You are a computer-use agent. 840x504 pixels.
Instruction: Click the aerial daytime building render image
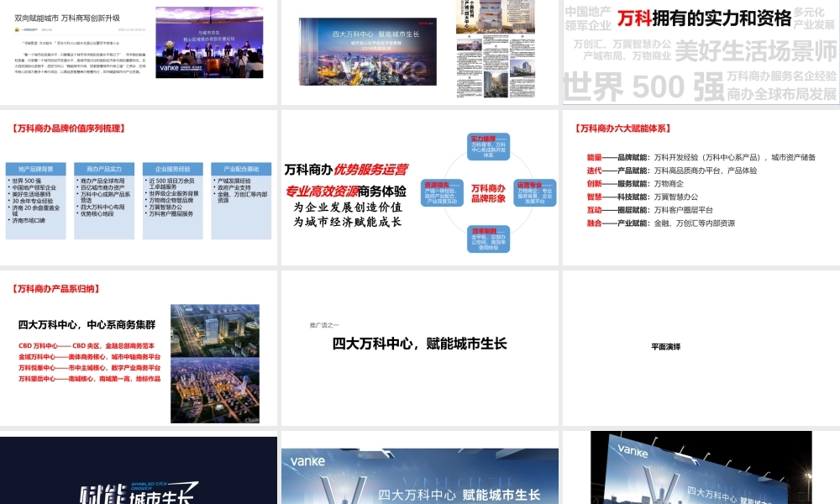click(x=215, y=331)
